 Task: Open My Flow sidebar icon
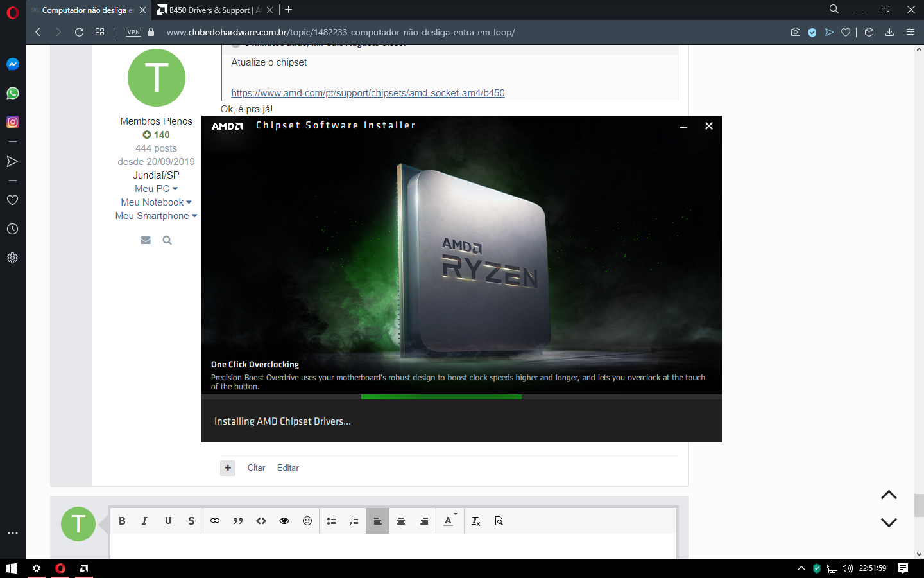click(12, 161)
